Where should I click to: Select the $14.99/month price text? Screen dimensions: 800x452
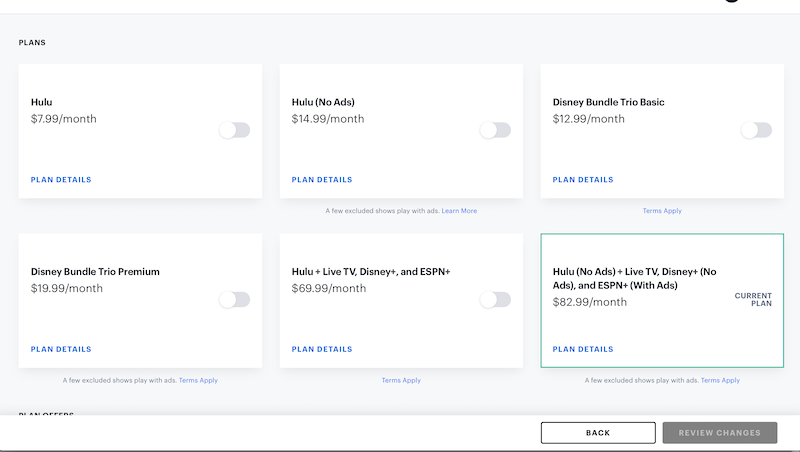[328, 119]
